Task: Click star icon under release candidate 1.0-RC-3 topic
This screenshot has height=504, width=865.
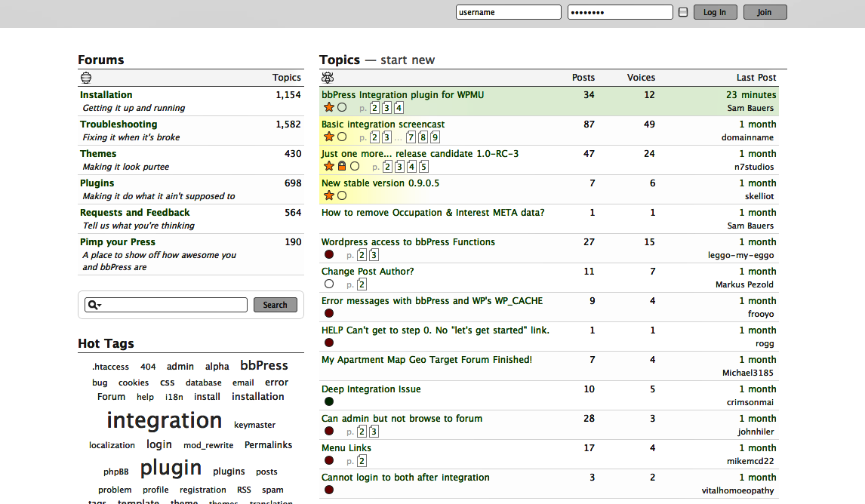Action: click(329, 166)
